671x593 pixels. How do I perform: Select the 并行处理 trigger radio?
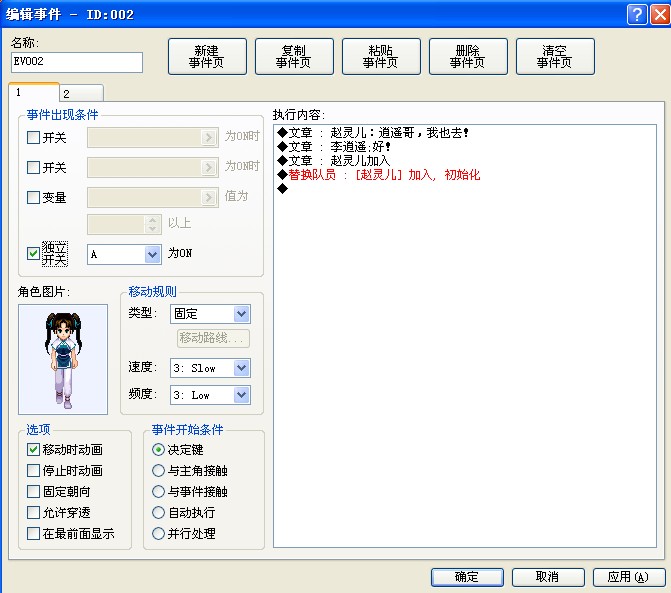pyautogui.click(x=158, y=533)
